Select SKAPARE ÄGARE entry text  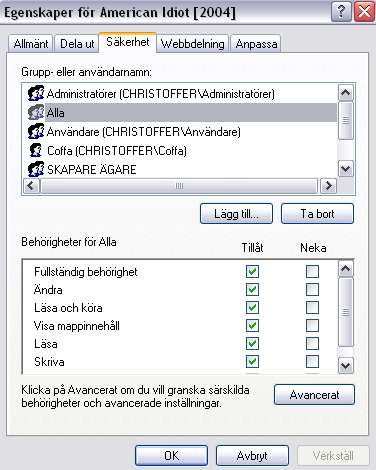pos(92,170)
